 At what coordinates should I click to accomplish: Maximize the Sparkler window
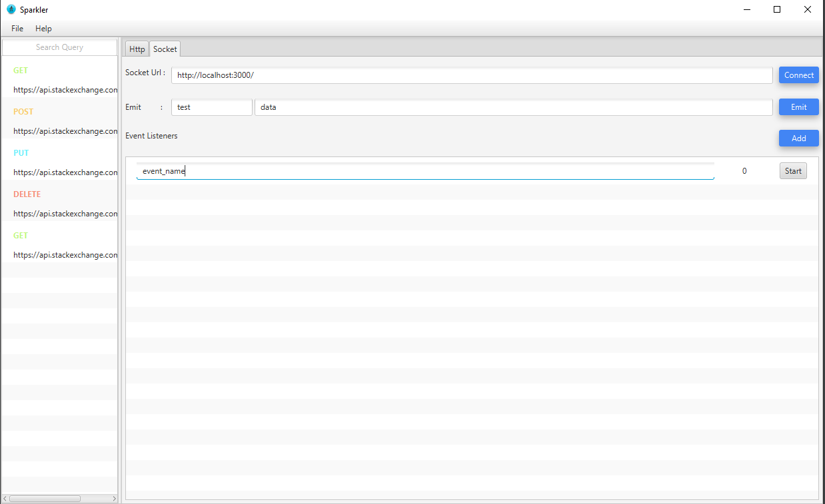click(777, 9)
